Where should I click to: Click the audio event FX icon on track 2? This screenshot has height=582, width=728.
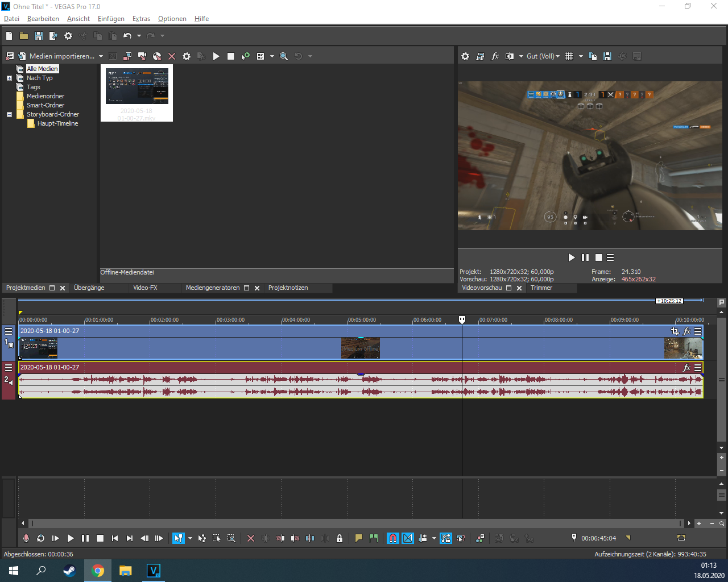(x=686, y=368)
